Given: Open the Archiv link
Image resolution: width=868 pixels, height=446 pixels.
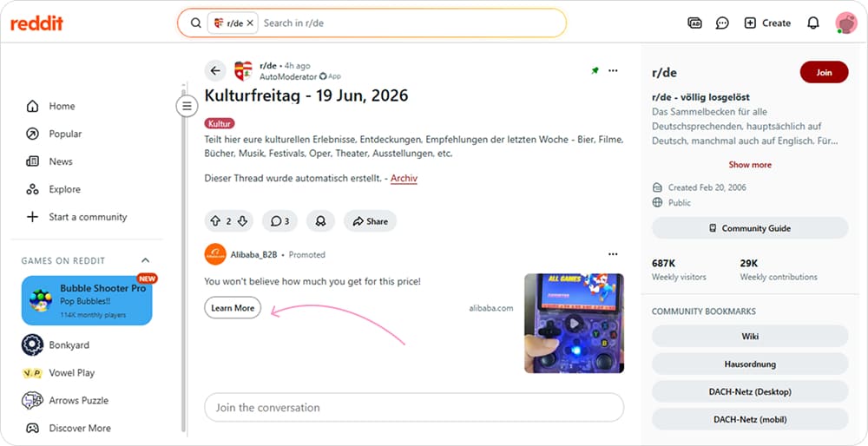Looking at the screenshot, I should pos(404,179).
